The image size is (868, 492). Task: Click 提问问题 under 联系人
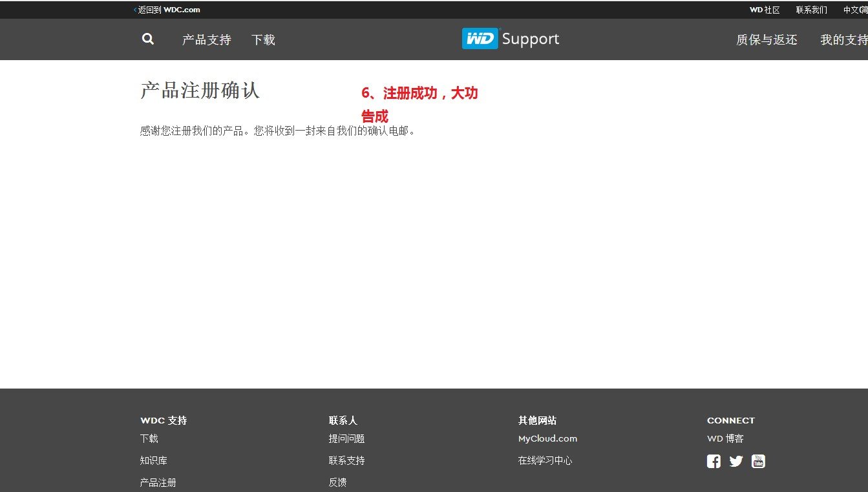point(348,438)
